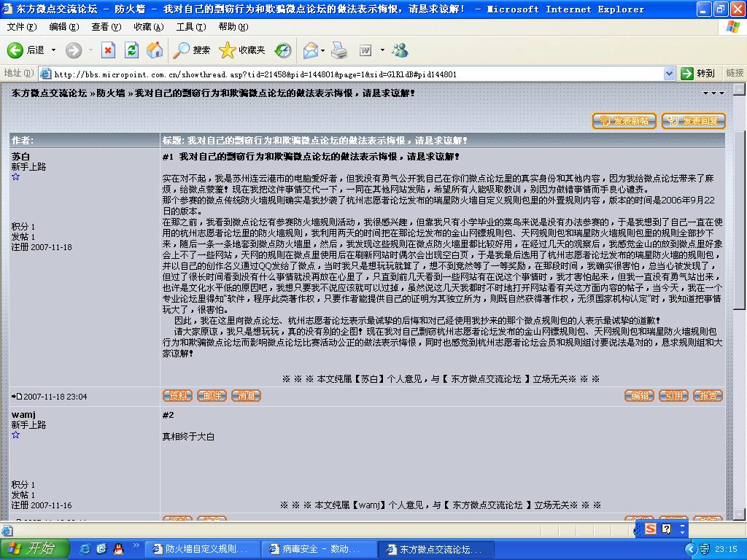Image resolution: width=747 pixels, height=560 pixels.
Task: Open author 苏白 profile link
Action: 20,156
